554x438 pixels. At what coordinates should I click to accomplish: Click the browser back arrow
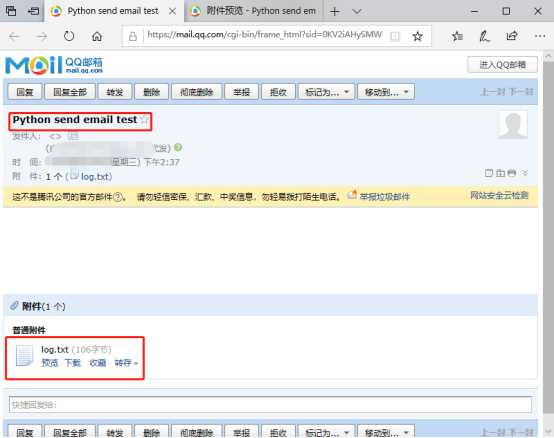14,36
